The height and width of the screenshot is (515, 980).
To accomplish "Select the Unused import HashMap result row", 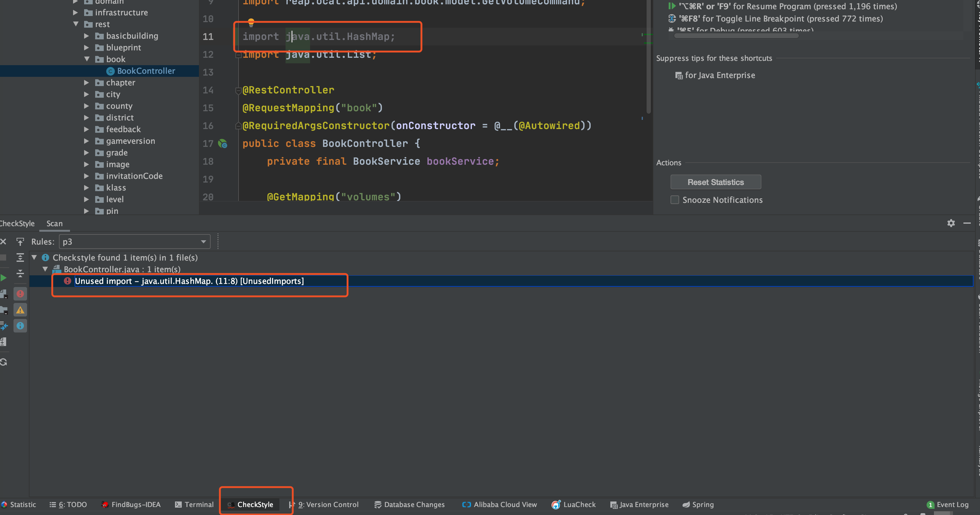I will 189,281.
